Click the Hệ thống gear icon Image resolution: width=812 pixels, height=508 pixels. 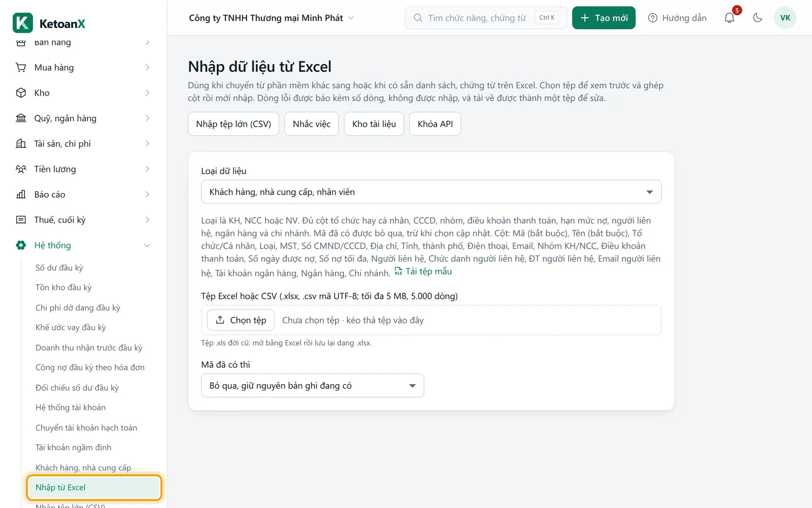[x=21, y=245]
